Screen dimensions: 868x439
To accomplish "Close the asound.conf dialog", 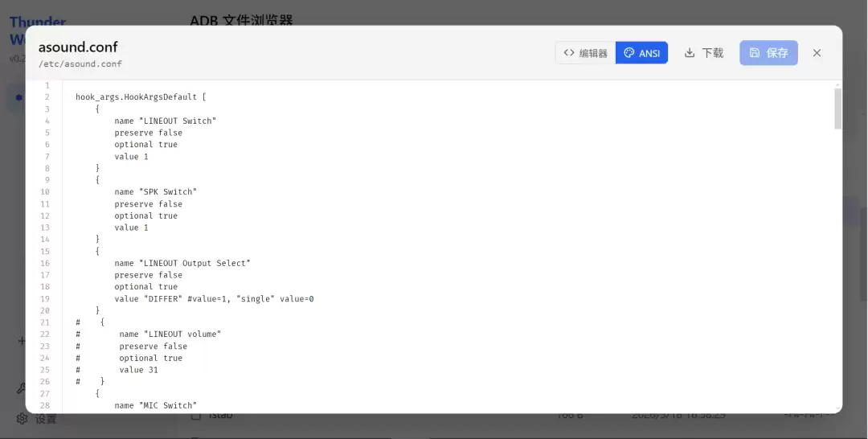I will pyautogui.click(x=817, y=53).
